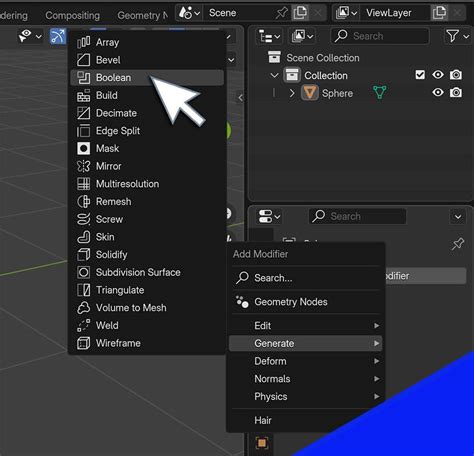
Task: Click the Object properties orange square icon
Action: (x=262, y=443)
